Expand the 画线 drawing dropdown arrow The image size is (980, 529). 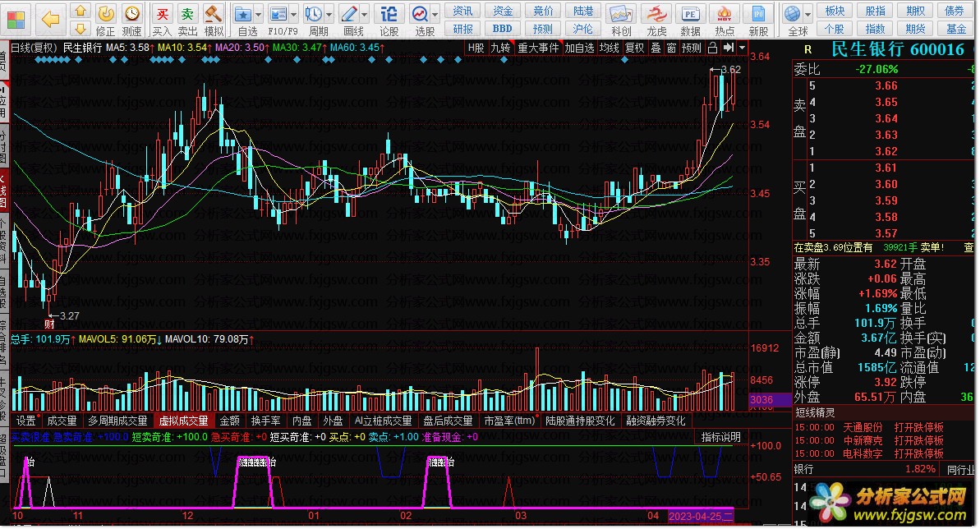click(365, 14)
